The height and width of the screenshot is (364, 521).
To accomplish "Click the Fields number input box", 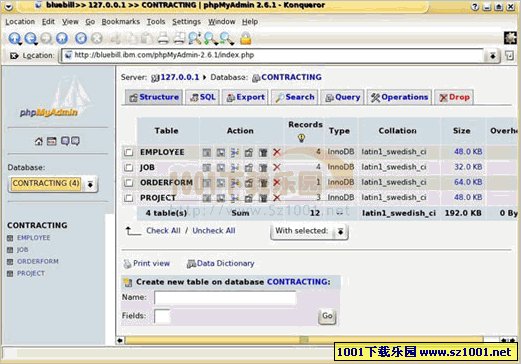I will coord(162,316).
